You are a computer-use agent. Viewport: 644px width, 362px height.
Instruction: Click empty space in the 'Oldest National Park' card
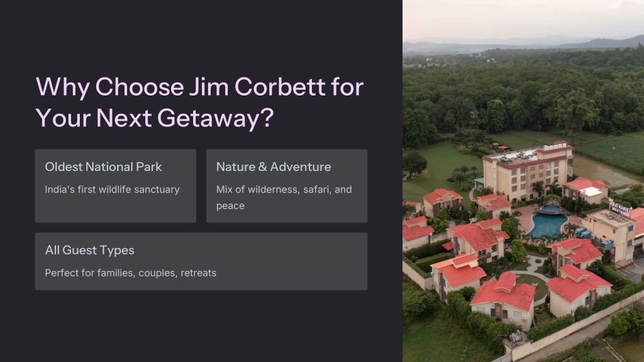[115, 209]
